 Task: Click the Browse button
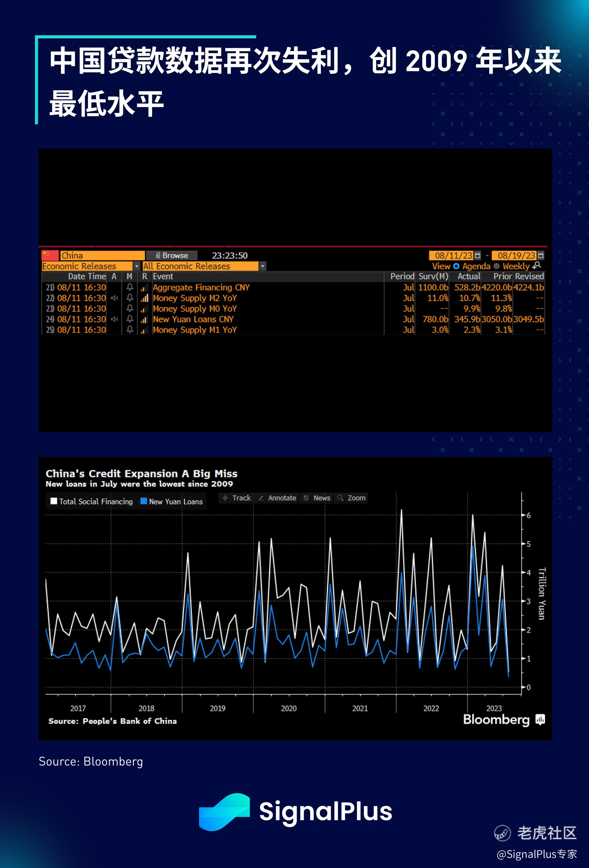tap(171, 255)
